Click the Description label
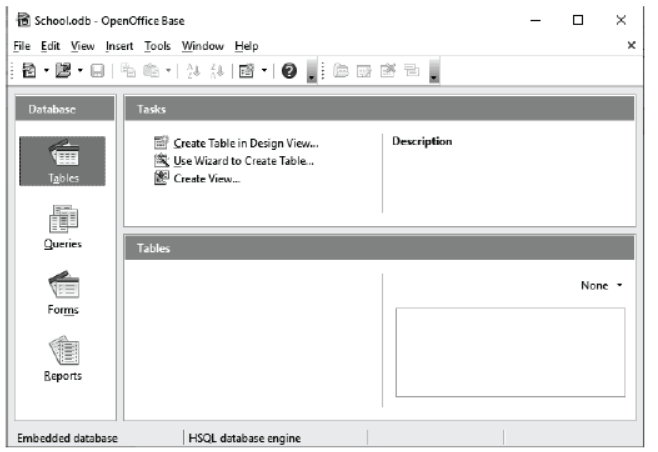 [422, 141]
